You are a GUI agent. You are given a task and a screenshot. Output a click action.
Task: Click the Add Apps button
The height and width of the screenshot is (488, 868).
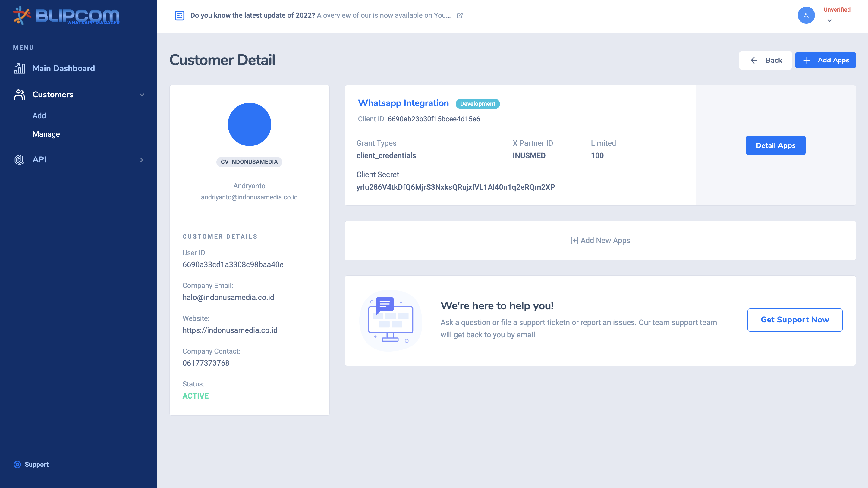825,60
